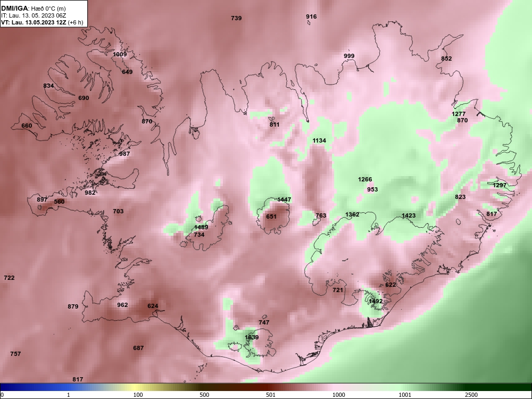
Task: Click the 834 value label
Action: (48, 86)
